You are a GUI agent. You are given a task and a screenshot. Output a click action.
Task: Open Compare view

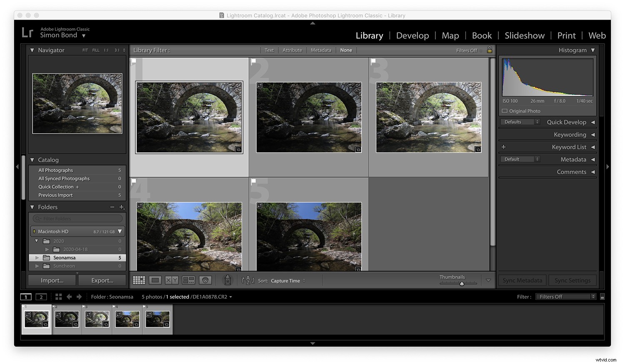(171, 280)
